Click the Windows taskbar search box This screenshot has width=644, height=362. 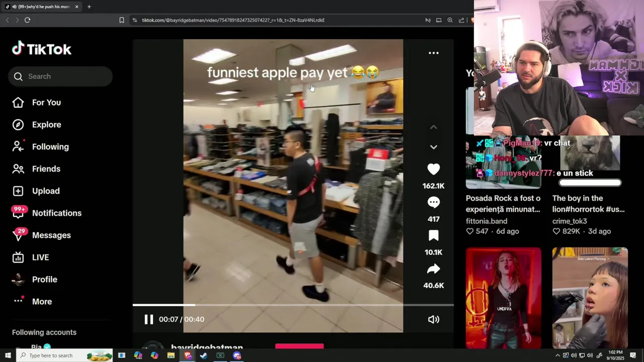click(65, 355)
